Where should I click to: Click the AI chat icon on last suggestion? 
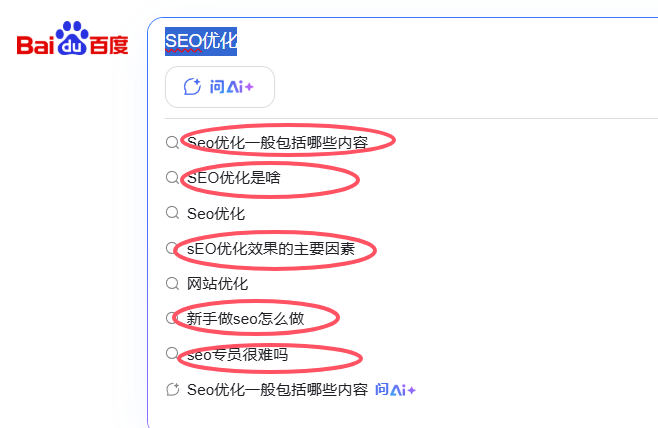(x=172, y=390)
